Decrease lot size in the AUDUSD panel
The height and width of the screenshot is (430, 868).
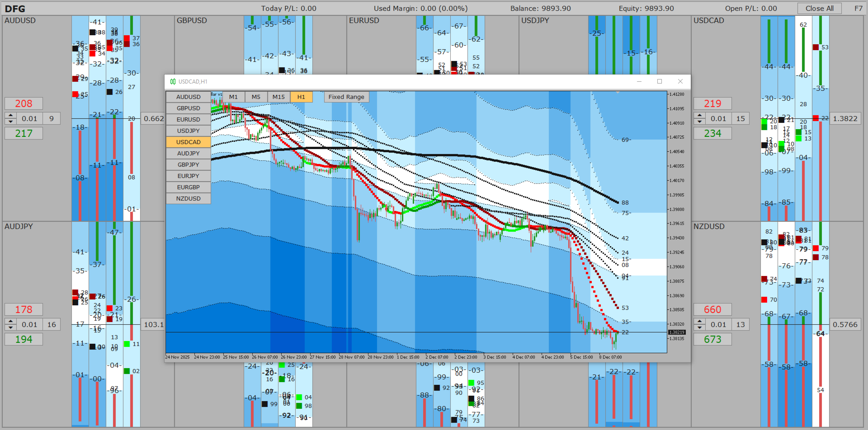(x=11, y=122)
